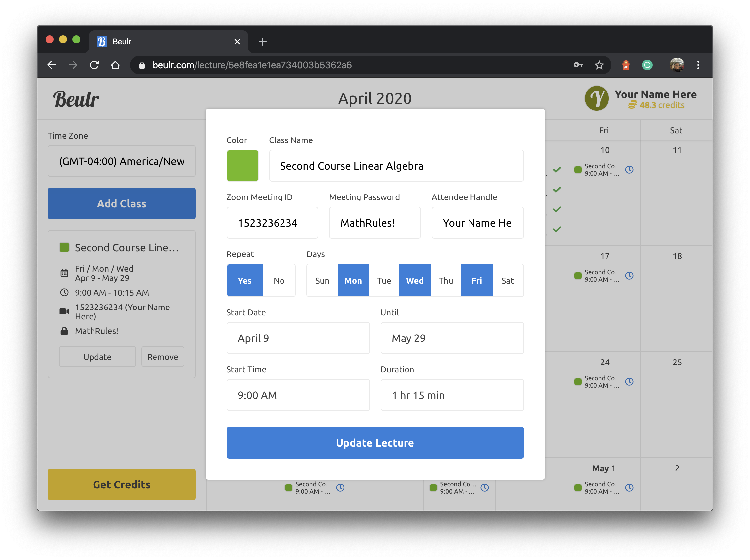Click the Get Credits button

click(121, 484)
